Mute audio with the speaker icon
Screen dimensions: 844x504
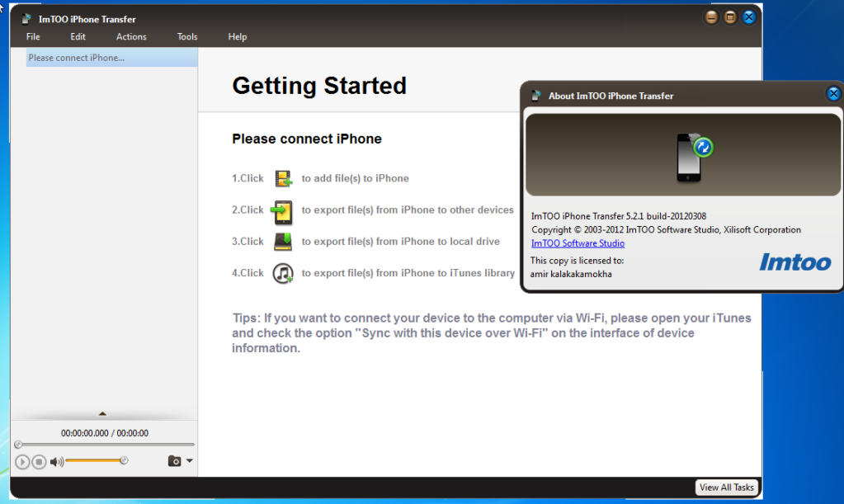click(57, 461)
